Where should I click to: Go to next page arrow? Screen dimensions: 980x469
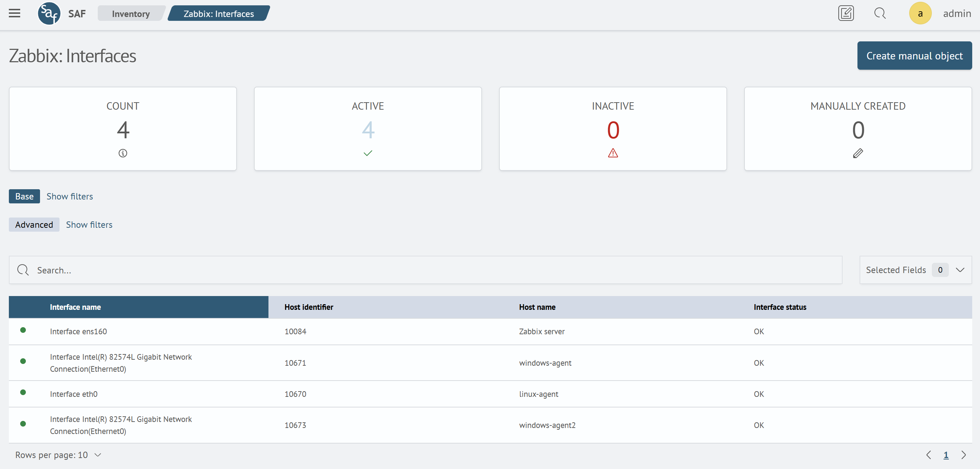[x=964, y=455]
